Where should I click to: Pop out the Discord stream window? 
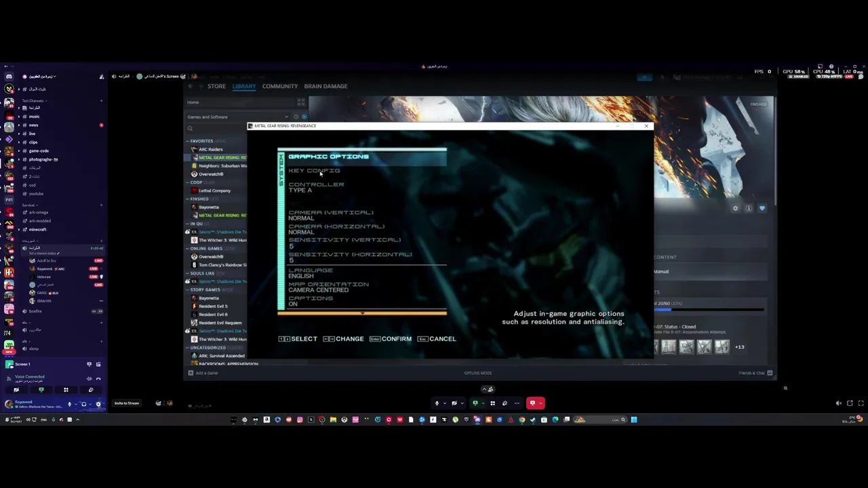pyautogui.click(x=850, y=403)
